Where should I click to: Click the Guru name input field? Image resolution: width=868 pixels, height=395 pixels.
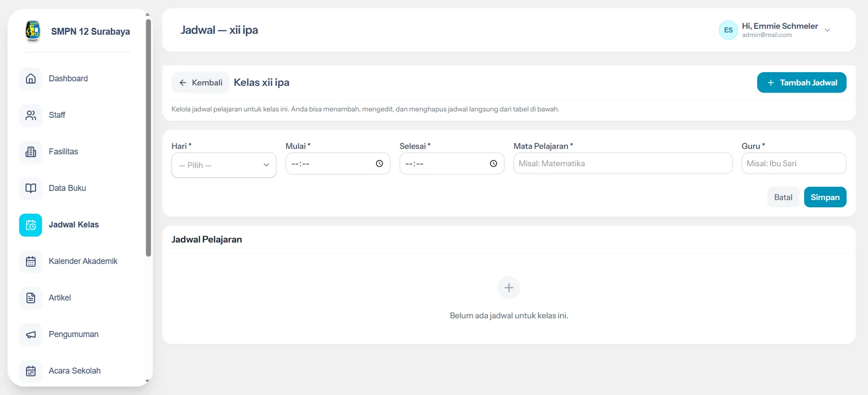click(794, 163)
